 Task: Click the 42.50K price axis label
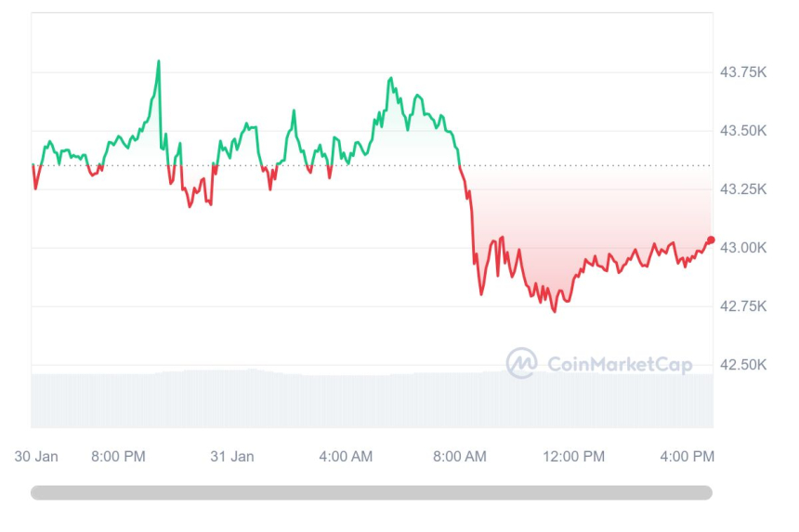click(743, 365)
